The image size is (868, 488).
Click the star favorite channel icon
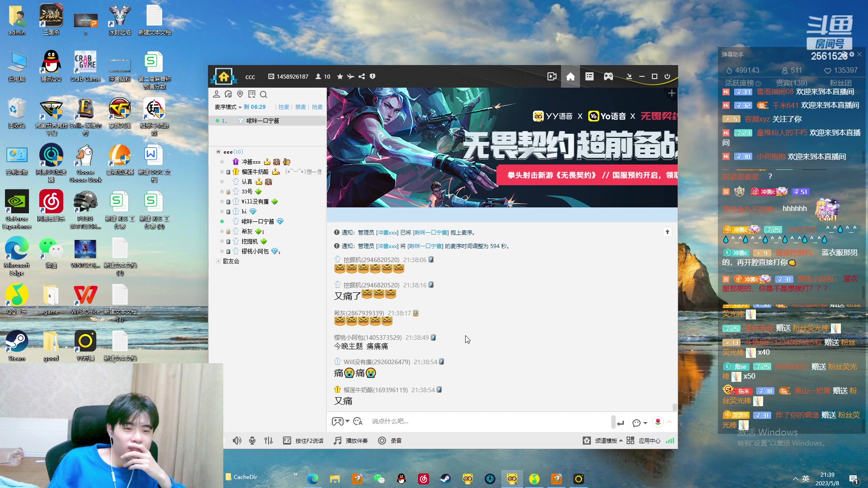coord(340,76)
